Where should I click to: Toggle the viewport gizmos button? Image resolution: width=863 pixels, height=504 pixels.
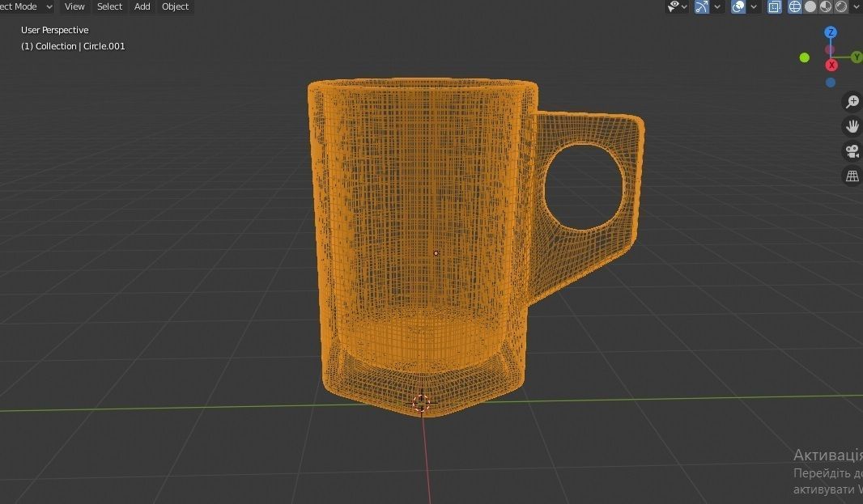(702, 6)
